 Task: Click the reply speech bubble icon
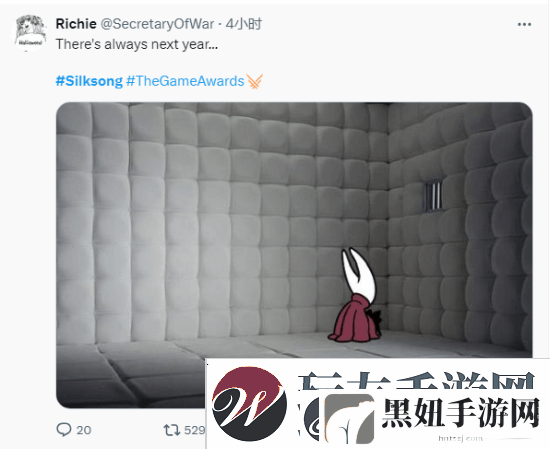tap(63, 429)
